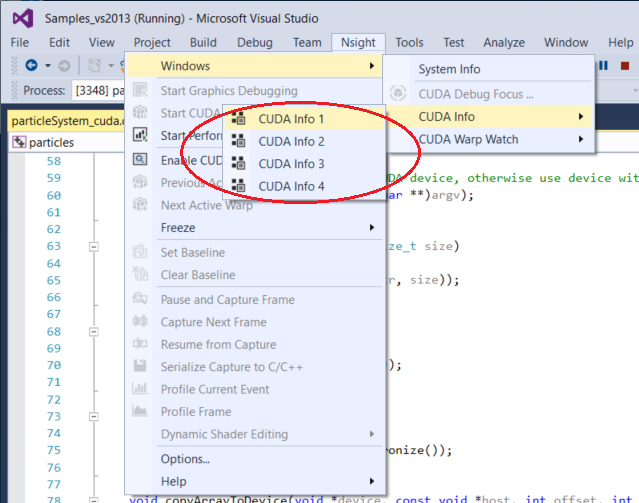
Task: Open the Project menu
Action: pyautogui.click(x=152, y=42)
